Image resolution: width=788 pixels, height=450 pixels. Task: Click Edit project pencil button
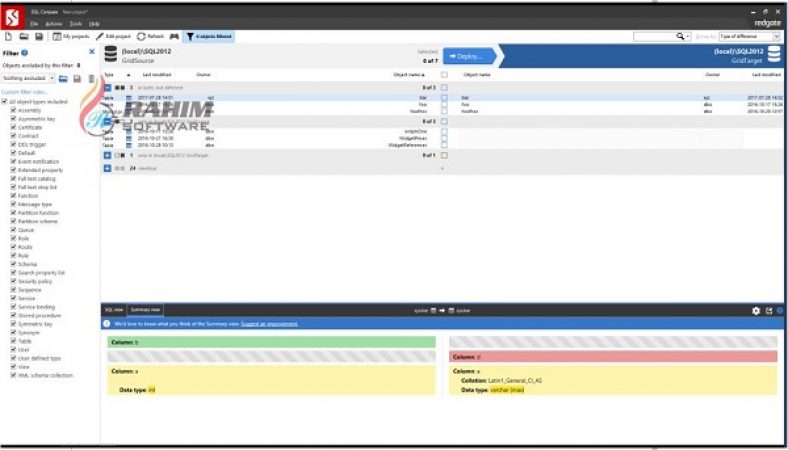[x=113, y=37]
